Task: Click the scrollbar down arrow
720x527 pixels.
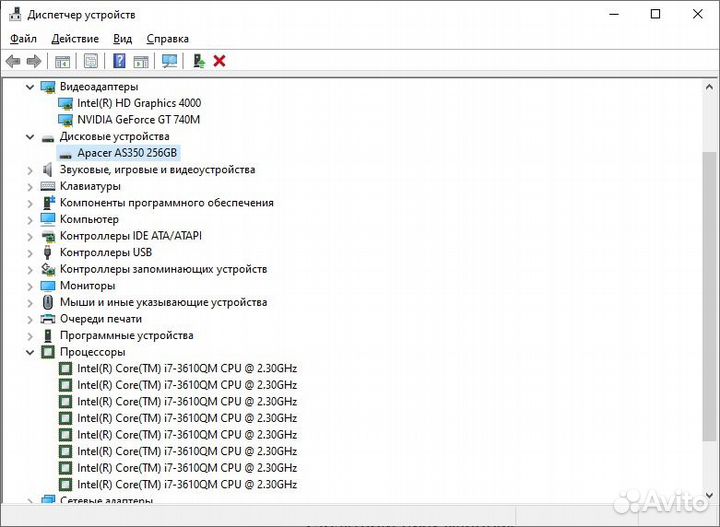Action: click(709, 495)
